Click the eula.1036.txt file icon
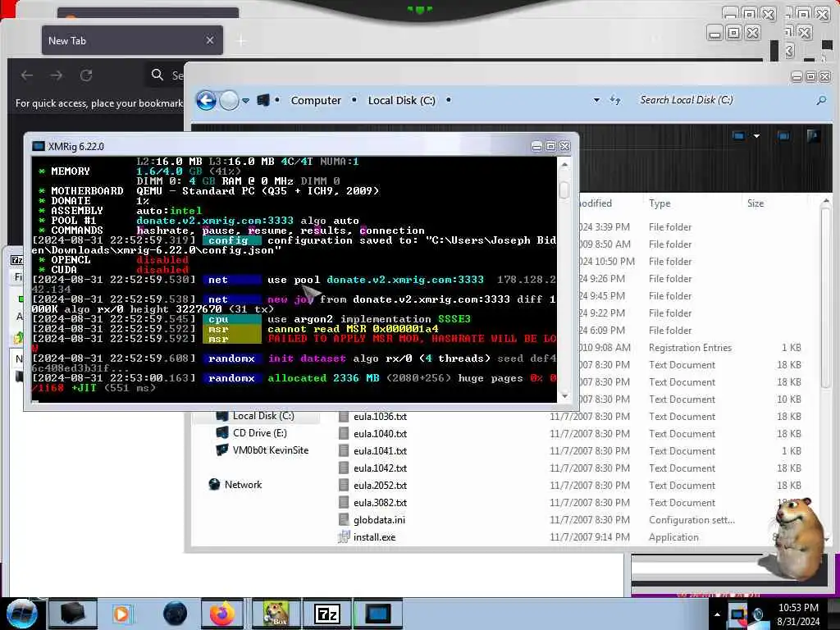The height and width of the screenshot is (630, 840). [x=344, y=416]
